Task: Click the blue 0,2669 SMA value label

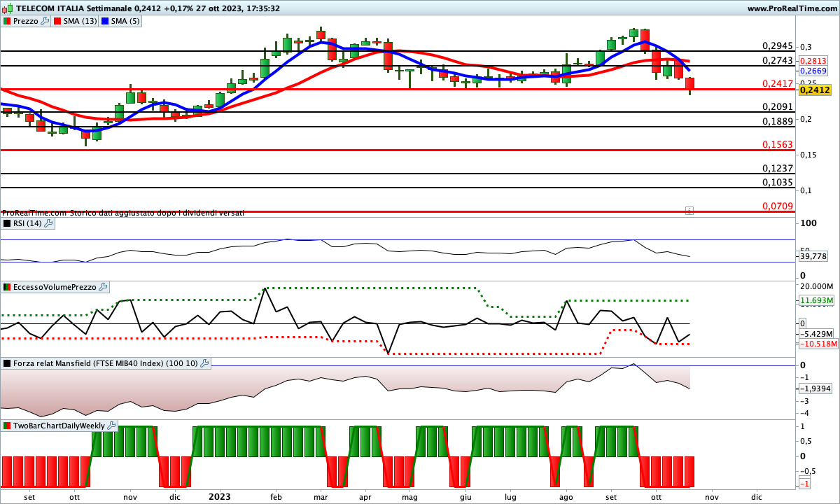Action: [x=813, y=71]
